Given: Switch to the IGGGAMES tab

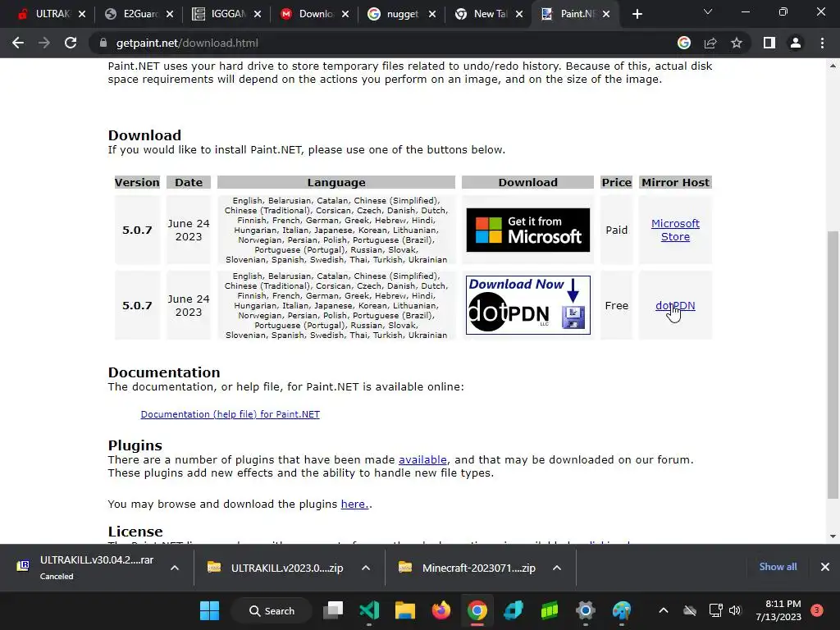Looking at the screenshot, I should pyautogui.click(x=220, y=14).
